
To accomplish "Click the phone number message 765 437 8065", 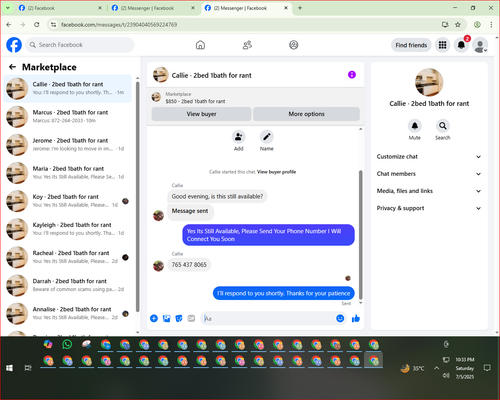I will point(189,265).
